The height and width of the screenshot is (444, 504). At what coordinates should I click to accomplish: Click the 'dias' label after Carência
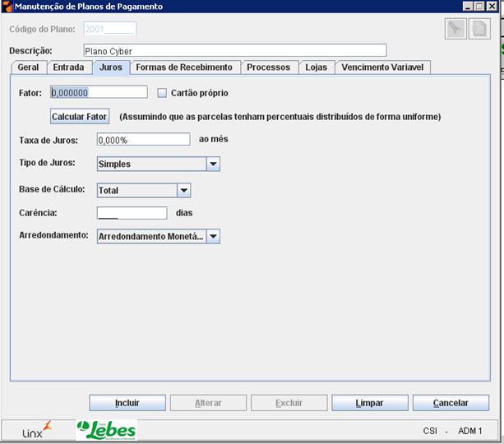[184, 213]
